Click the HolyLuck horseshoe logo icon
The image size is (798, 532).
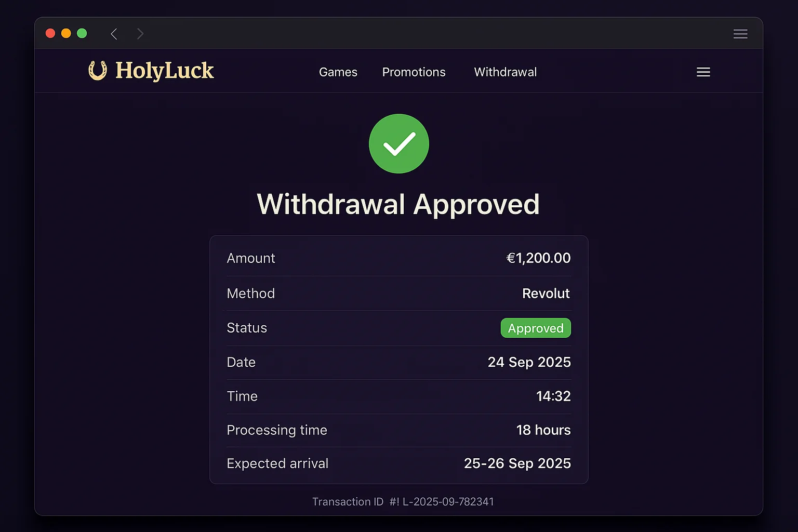tap(98, 71)
